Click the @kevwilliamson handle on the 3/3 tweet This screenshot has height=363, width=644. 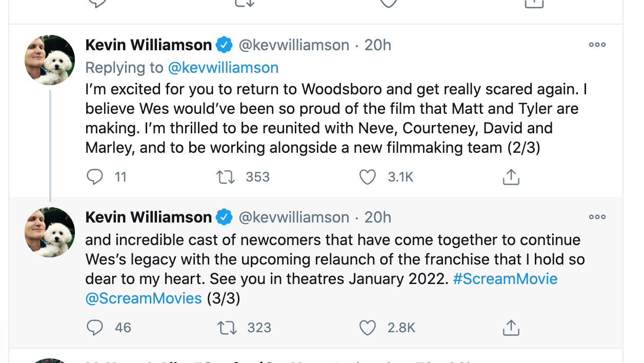pyautogui.click(x=294, y=217)
